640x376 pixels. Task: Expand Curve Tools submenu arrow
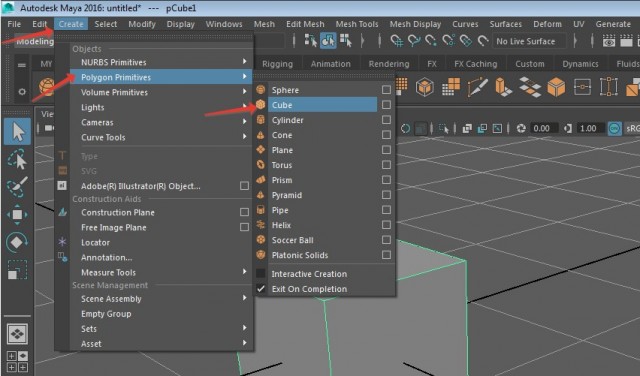(244, 136)
